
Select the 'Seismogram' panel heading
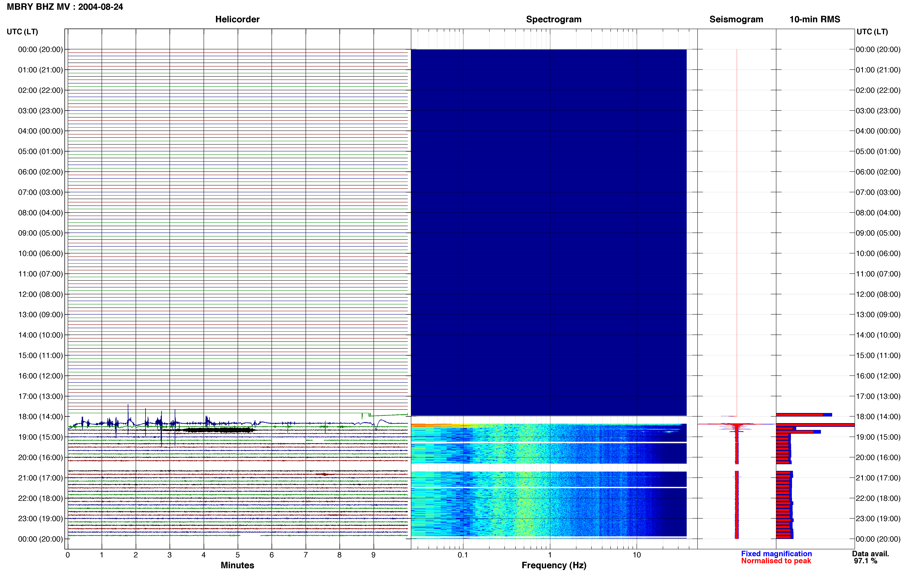point(736,19)
